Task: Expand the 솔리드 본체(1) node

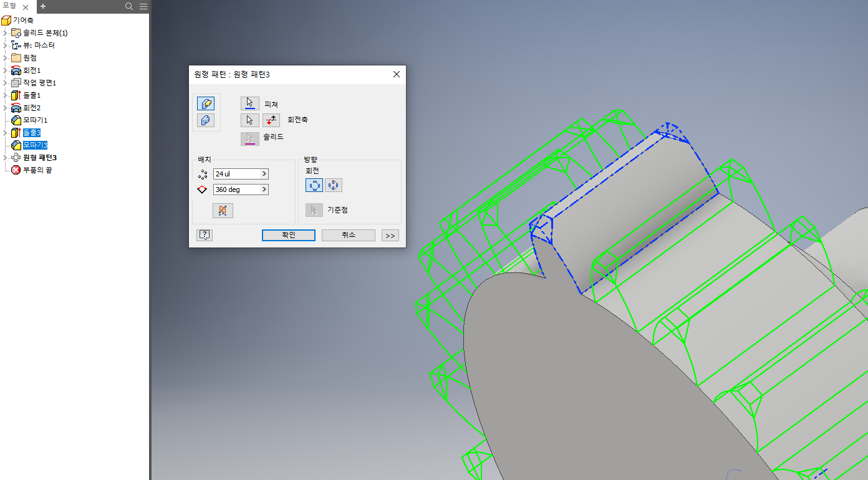Action: click(x=6, y=33)
